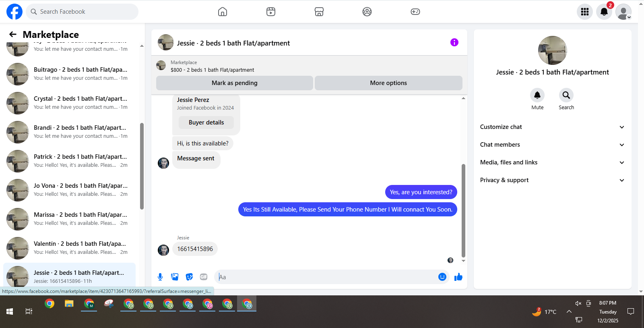This screenshot has width=644, height=328.
Task: Click the Search Facebook field
Action: [x=82, y=12]
